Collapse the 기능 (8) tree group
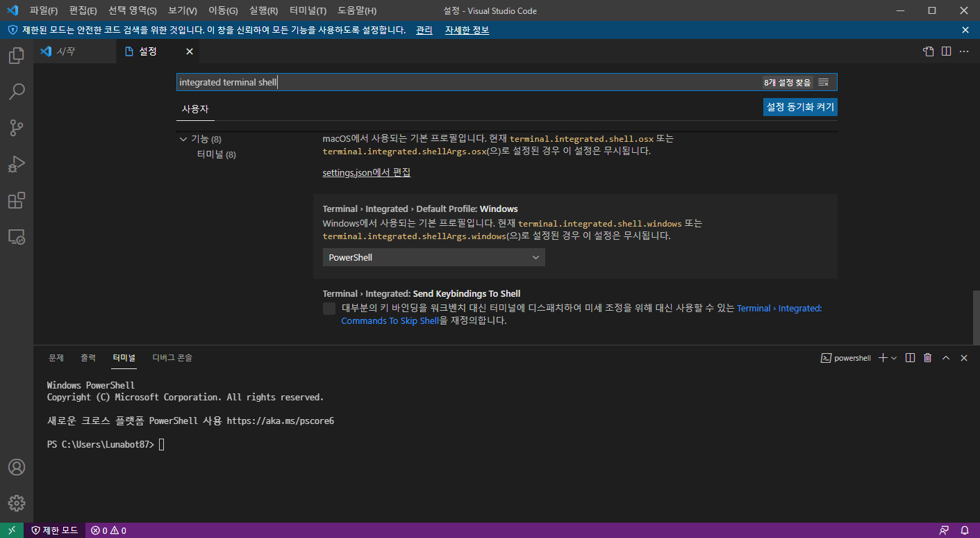 pos(183,139)
